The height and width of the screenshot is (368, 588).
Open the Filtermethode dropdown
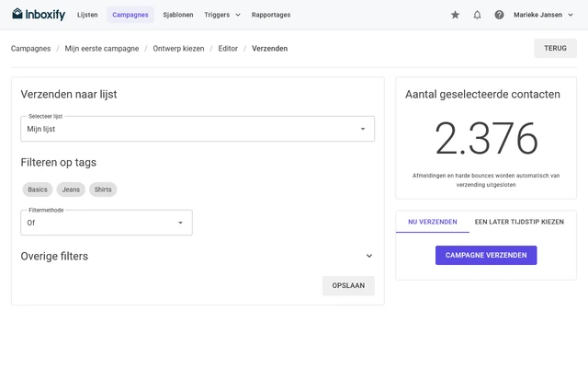[x=107, y=223]
